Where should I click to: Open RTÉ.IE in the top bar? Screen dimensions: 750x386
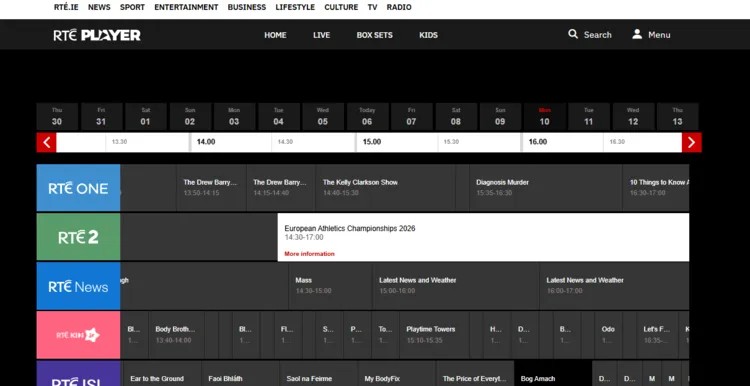[x=66, y=7]
